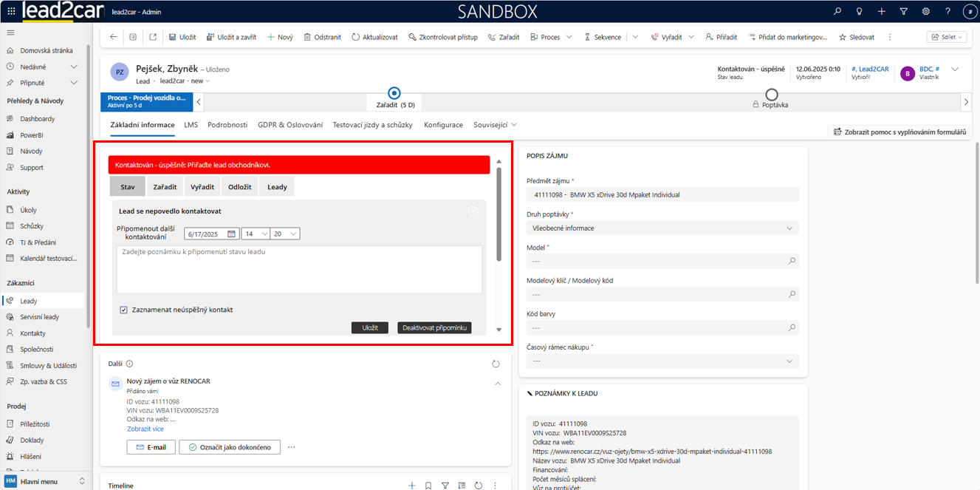Screen dimensions: 980x490
Task: Open settings gear icon in header
Action: 925,12
